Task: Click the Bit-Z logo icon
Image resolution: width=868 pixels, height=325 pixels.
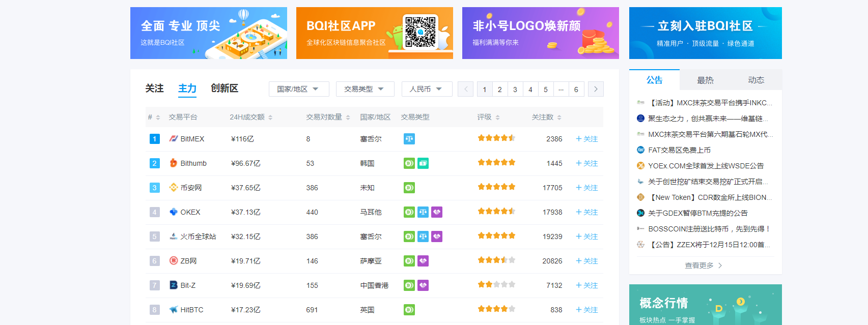Action: pyautogui.click(x=174, y=285)
